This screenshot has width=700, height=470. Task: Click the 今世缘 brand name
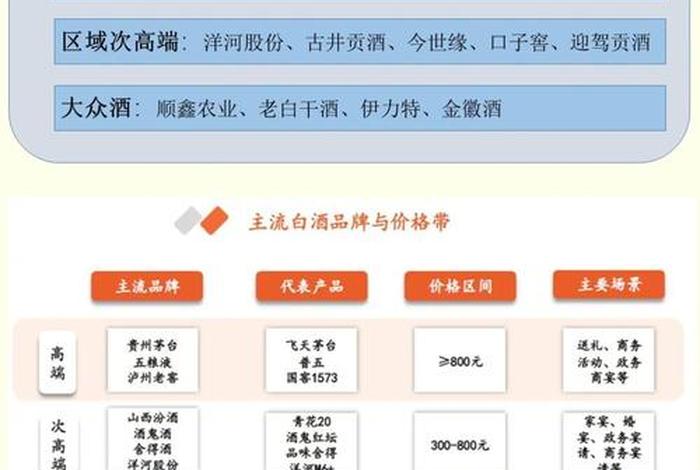(x=437, y=42)
